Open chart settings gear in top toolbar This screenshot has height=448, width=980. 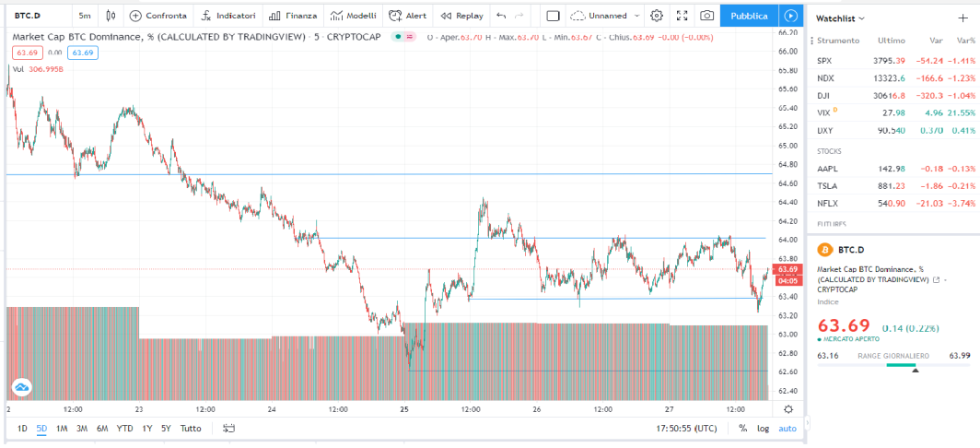pos(656,16)
